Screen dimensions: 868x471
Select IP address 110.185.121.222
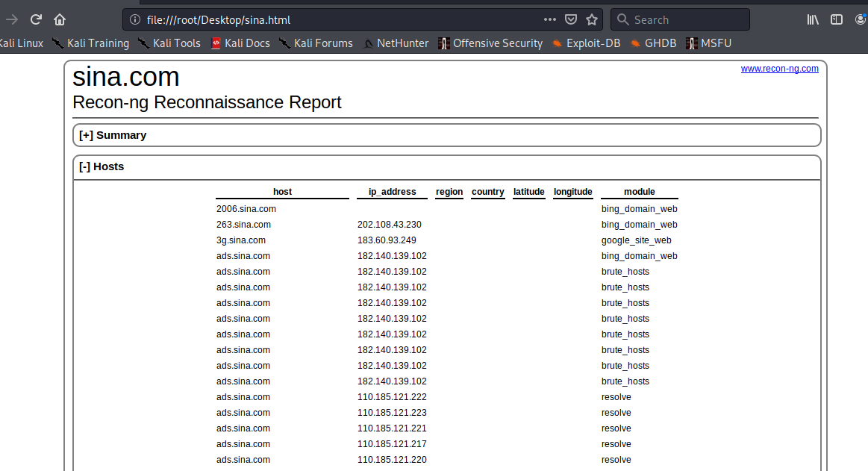click(x=392, y=397)
